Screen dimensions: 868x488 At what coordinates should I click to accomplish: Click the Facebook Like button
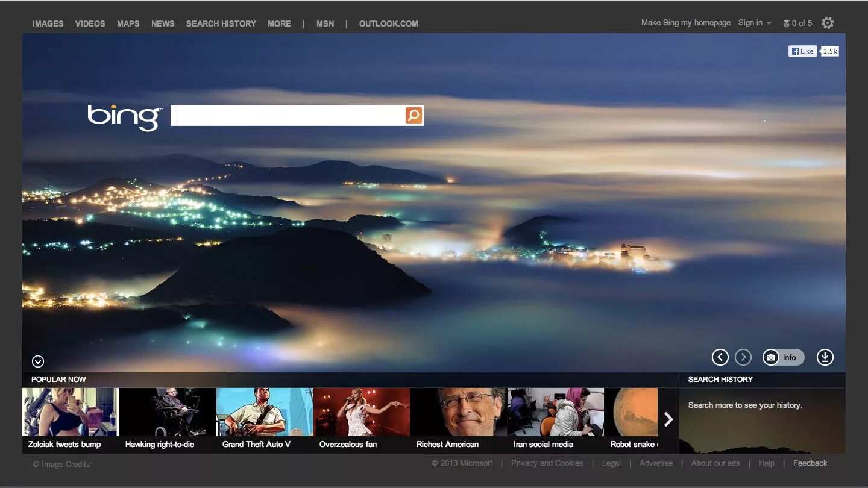[803, 51]
